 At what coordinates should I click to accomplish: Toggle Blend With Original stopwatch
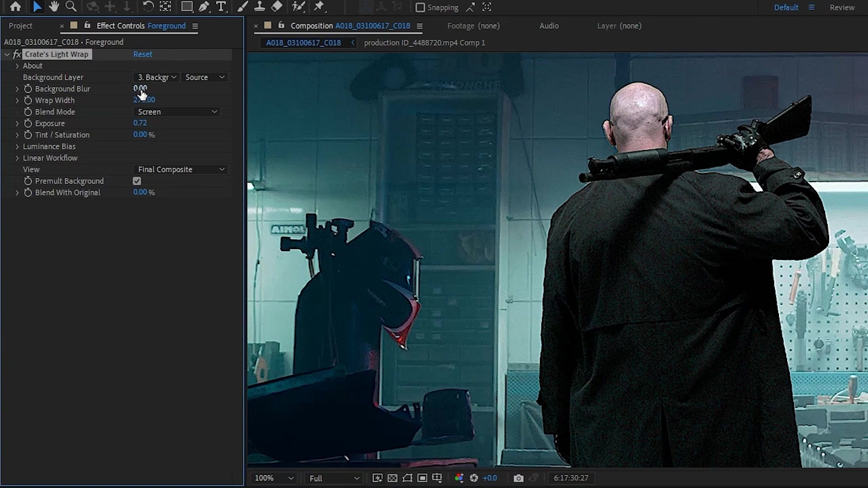[28, 192]
